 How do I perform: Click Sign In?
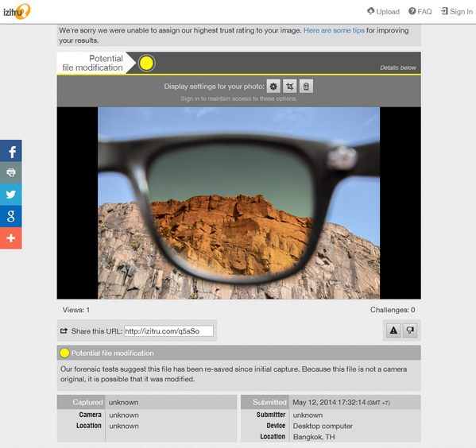pos(457,12)
